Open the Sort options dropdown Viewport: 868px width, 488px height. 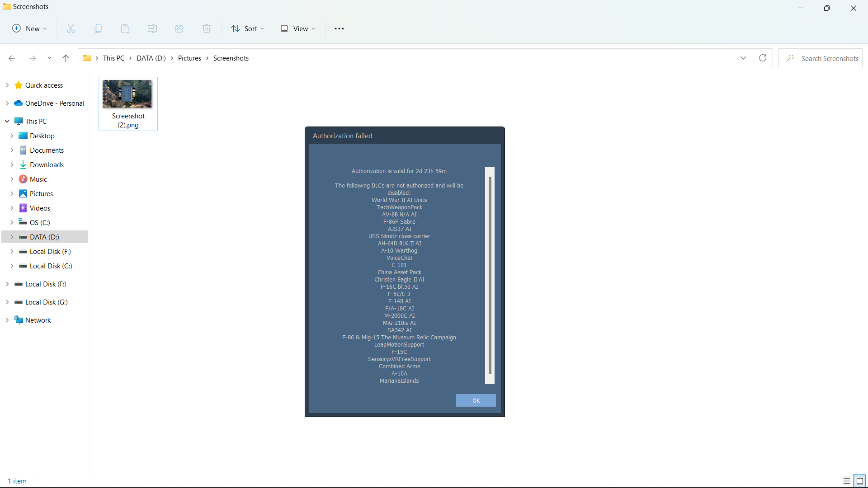pos(248,28)
